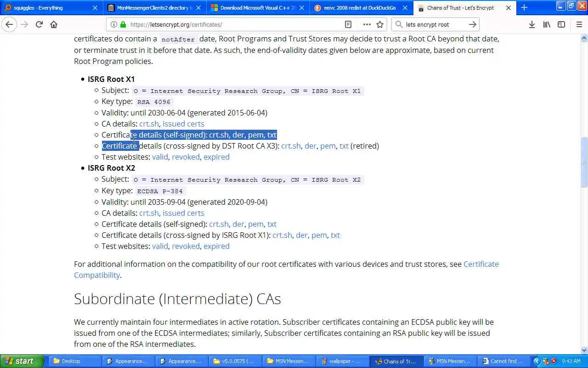The width and height of the screenshot is (588, 368).
Task: Download X2 cross-signed by X1 der
Action: click(x=302, y=235)
